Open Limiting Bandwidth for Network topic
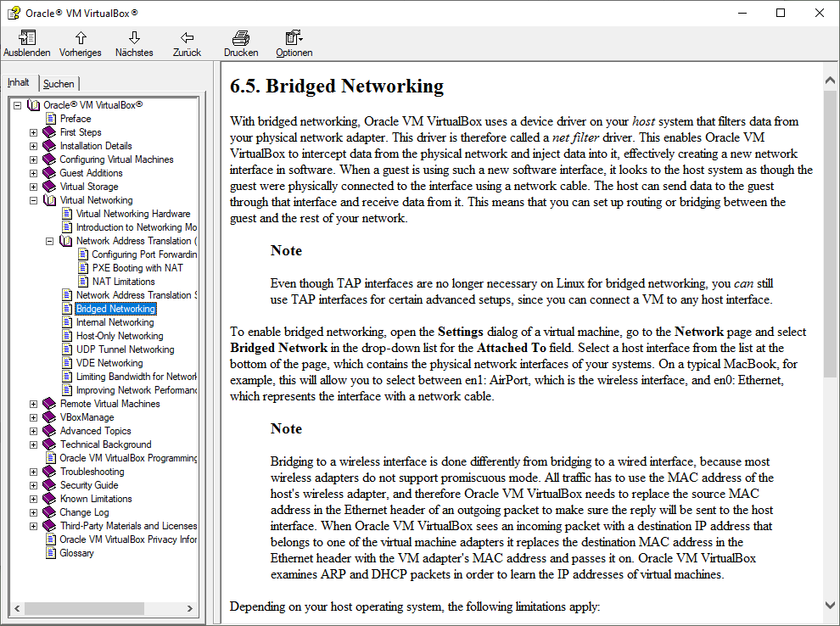The width and height of the screenshot is (840, 626). click(x=136, y=377)
